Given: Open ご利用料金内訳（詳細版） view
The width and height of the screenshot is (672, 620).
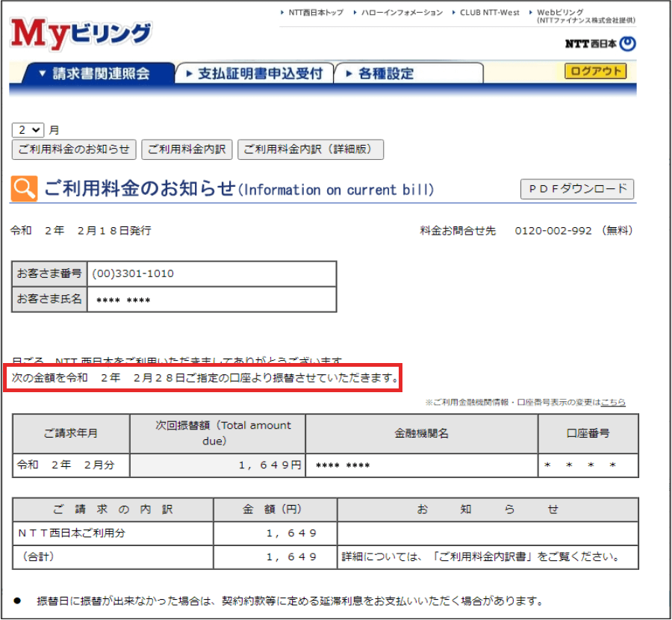Looking at the screenshot, I should coord(310,149).
